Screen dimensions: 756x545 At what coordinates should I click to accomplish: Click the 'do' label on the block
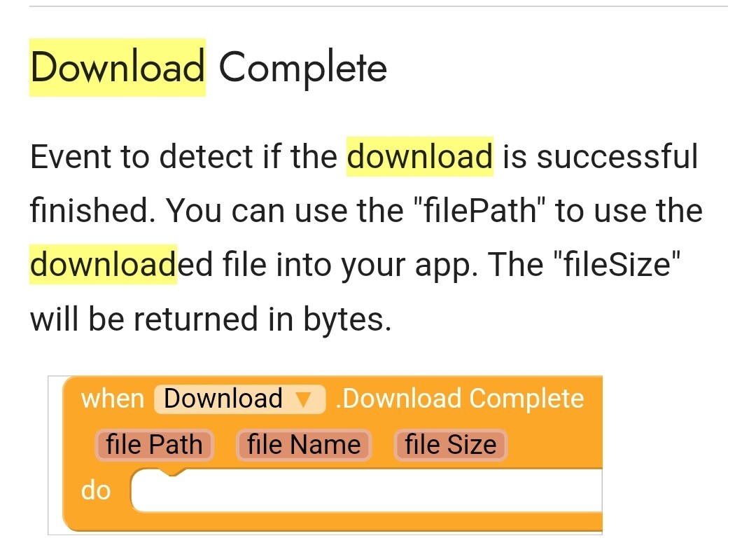click(x=96, y=490)
